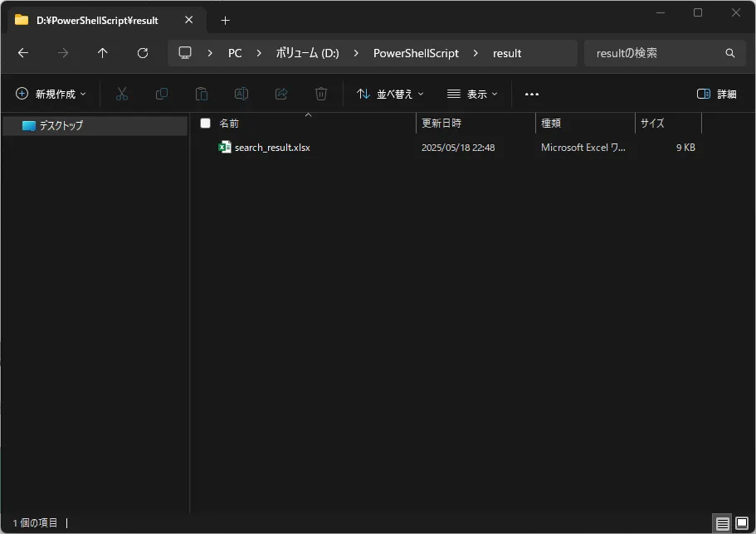Click the Copy icon in toolbar
Image resolution: width=756 pixels, height=534 pixels.
(x=162, y=94)
